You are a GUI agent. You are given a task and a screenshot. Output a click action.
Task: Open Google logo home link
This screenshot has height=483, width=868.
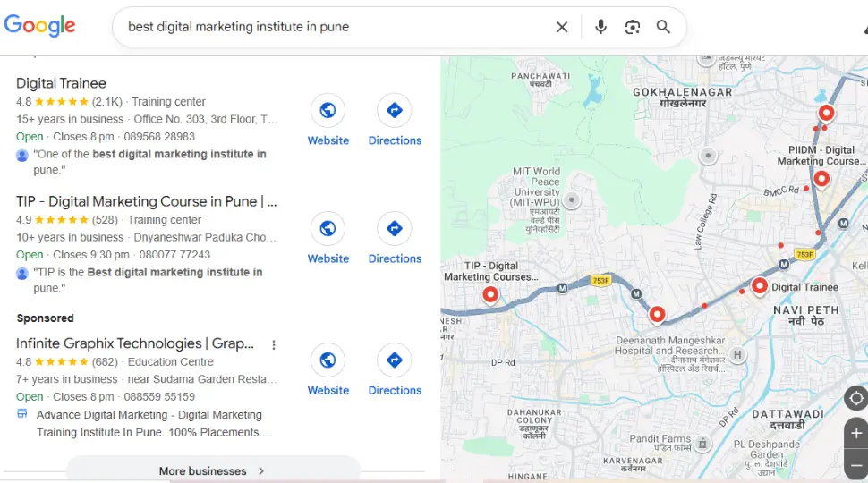[x=39, y=25]
